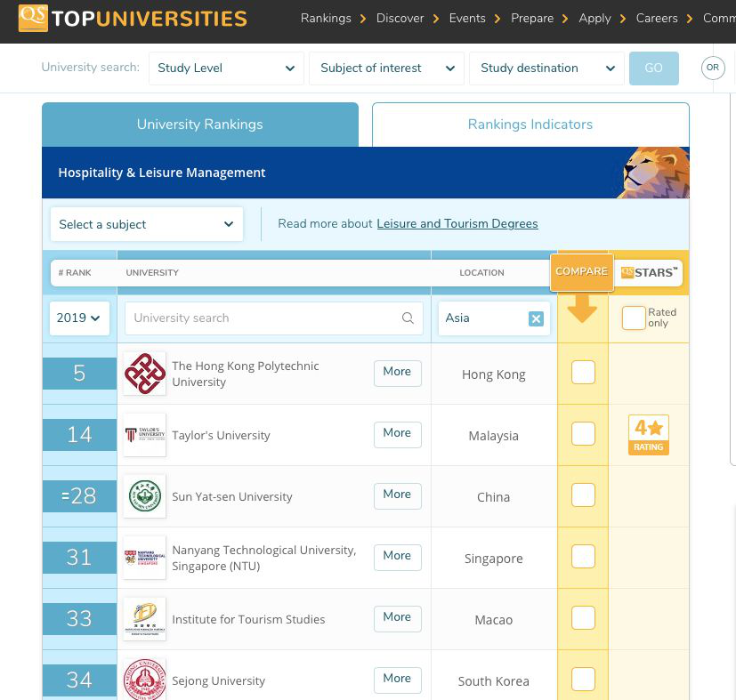Open the Select a subject dropdown

147,224
